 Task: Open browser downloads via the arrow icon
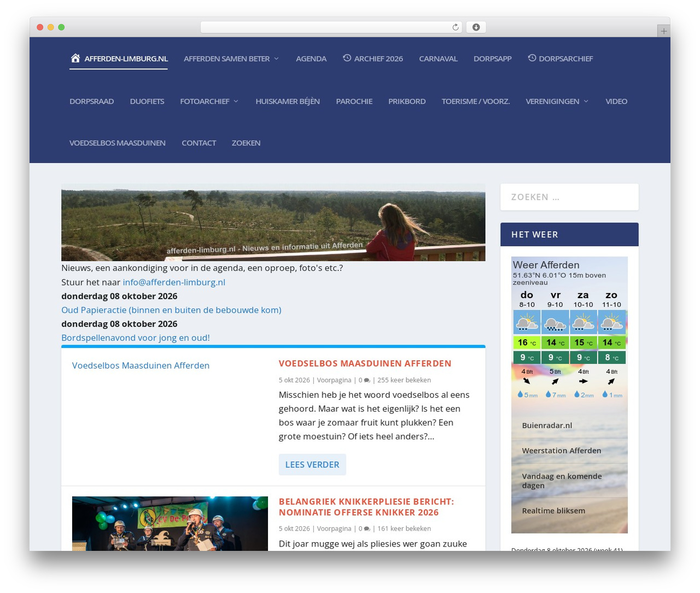(x=476, y=27)
